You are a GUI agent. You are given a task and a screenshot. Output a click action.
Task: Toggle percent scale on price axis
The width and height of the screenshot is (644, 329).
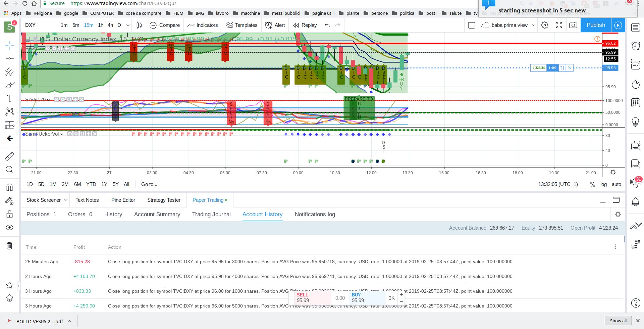pyautogui.click(x=593, y=184)
